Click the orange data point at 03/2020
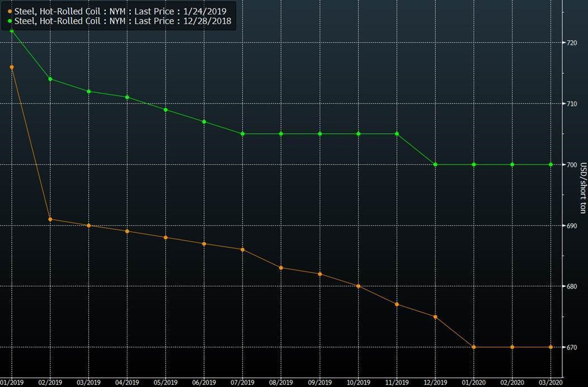The height and width of the screenshot is (387, 588). pyautogui.click(x=551, y=347)
